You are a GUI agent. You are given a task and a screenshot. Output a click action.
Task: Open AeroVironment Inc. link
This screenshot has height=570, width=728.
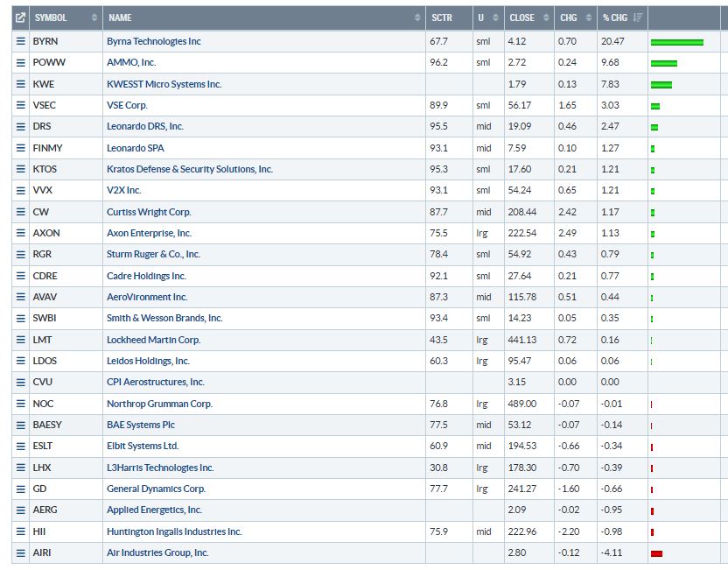[x=147, y=297]
